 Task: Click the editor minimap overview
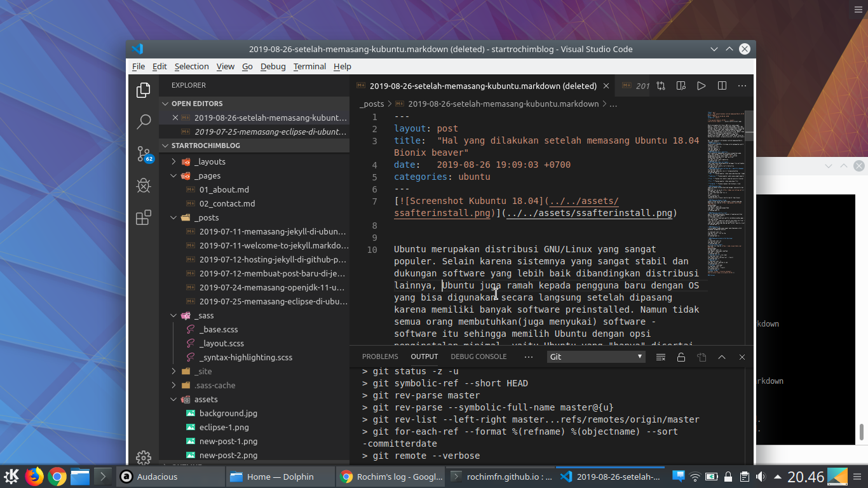tap(726, 194)
